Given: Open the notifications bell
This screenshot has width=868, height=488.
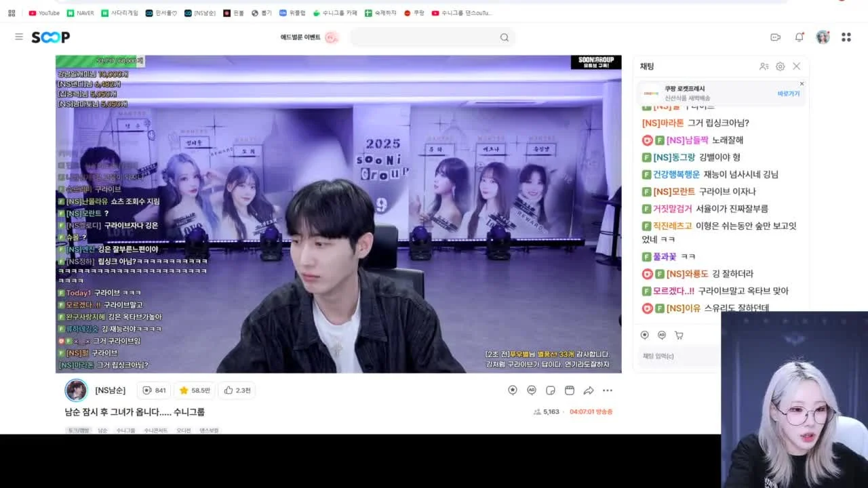Looking at the screenshot, I should (x=800, y=37).
